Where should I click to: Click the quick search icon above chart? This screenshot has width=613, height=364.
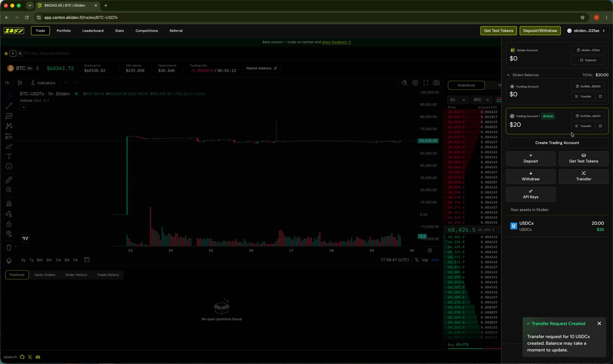coord(405,83)
